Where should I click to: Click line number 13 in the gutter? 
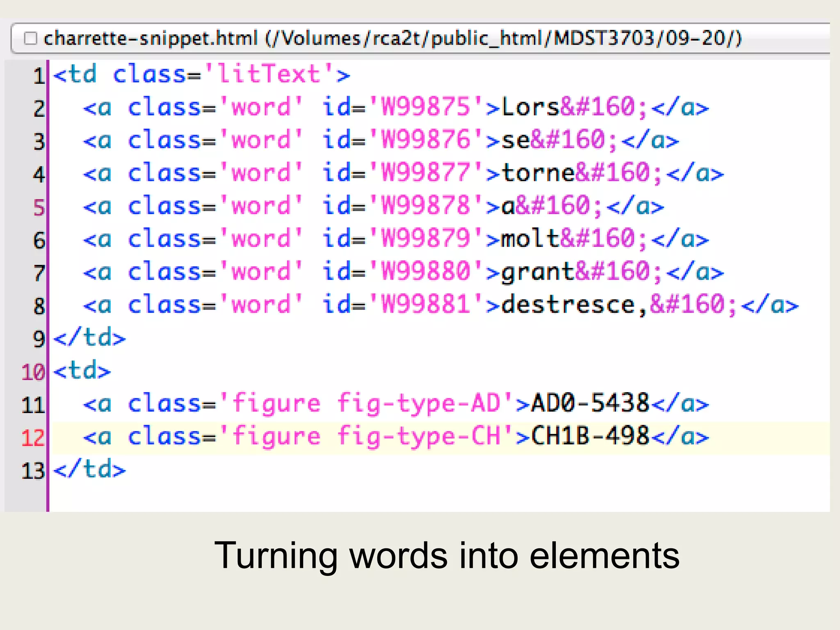point(33,470)
